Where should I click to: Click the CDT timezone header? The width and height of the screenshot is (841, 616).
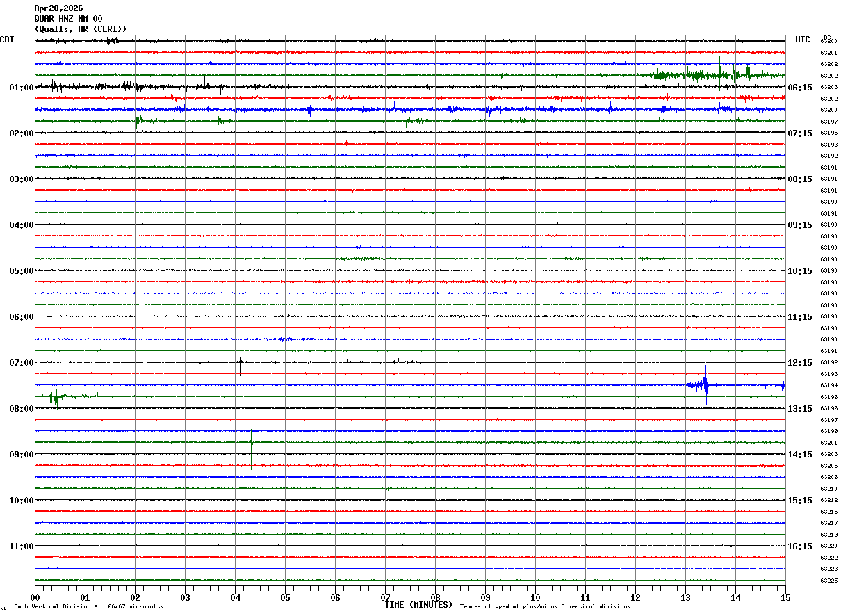(x=7, y=40)
